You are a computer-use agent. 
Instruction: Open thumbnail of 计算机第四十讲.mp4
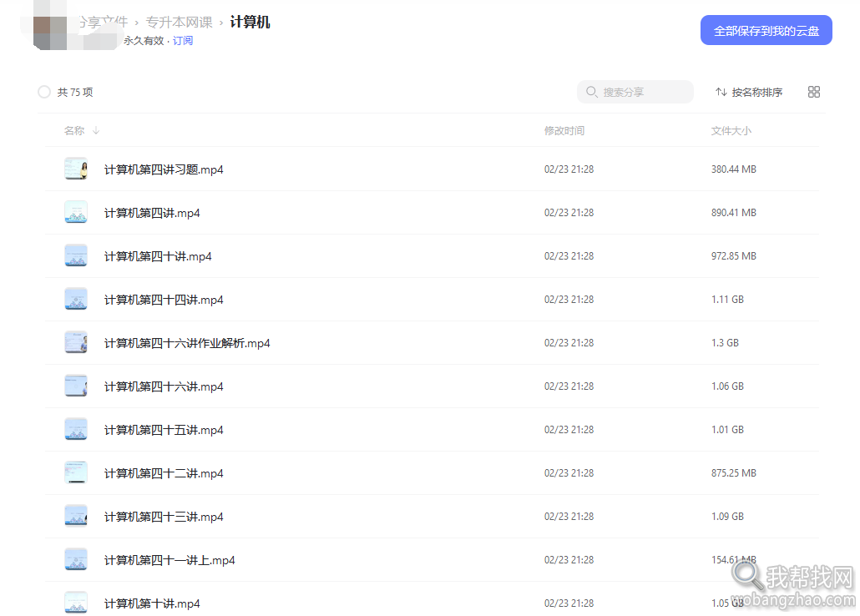pos(76,255)
